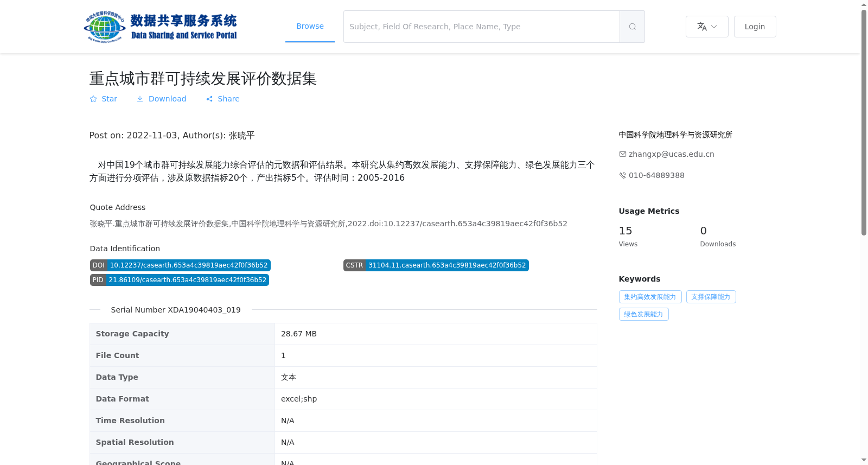This screenshot has width=868, height=465.
Task: Click the 28.67 MB storage capacity value
Action: coord(299,334)
